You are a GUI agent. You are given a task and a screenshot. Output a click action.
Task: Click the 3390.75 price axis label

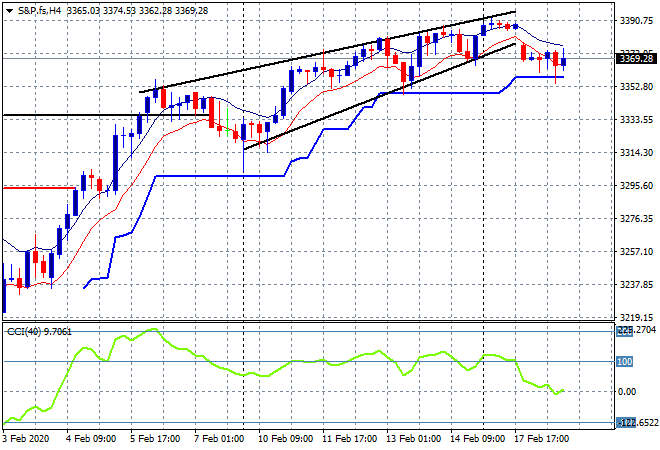pyautogui.click(x=636, y=21)
